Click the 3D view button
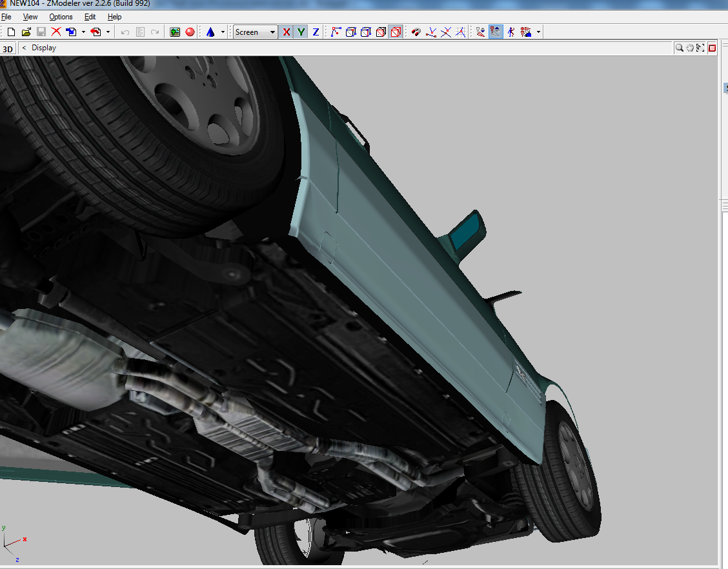The width and height of the screenshot is (728, 569). point(8,48)
